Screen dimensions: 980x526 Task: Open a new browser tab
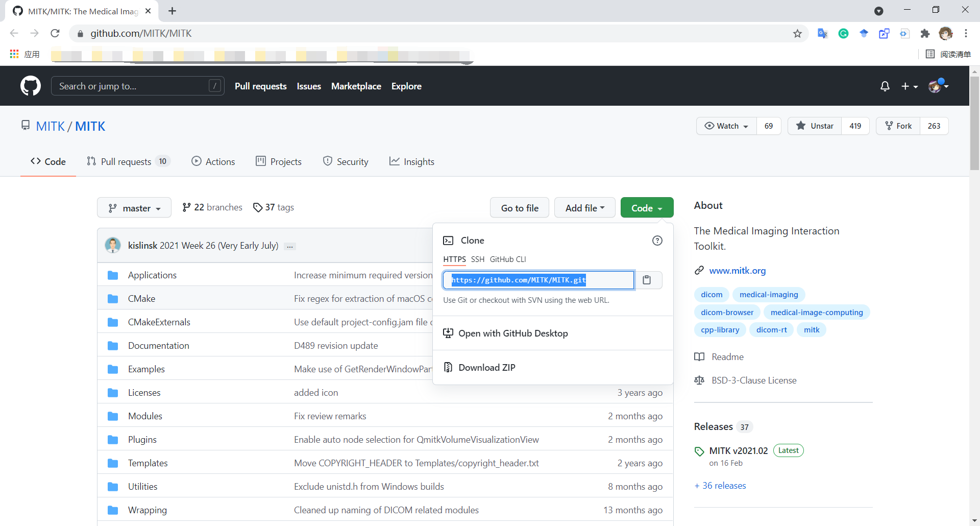coord(172,11)
